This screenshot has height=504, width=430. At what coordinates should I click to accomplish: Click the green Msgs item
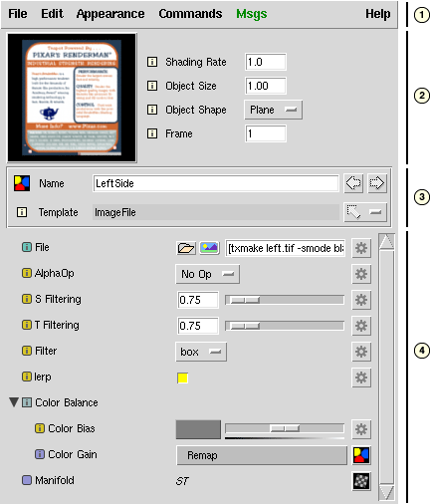click(252, 14)
